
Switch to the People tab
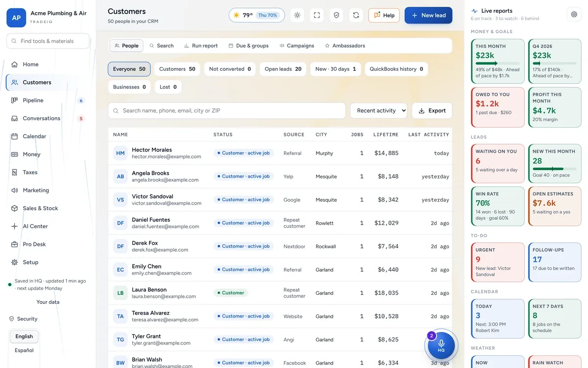click(126, 46)
